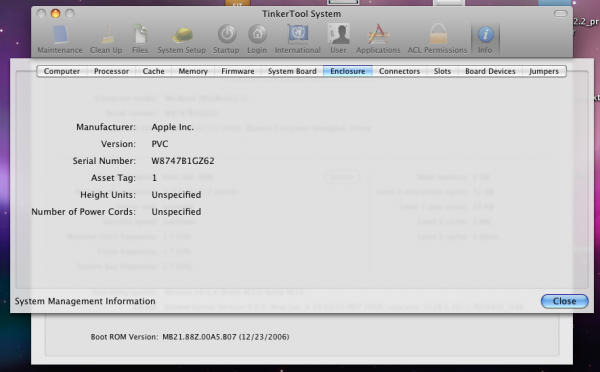This screenshot has width=600, height=372.
Task: Select the Board Devices tab
Action: tap(490, 71)
